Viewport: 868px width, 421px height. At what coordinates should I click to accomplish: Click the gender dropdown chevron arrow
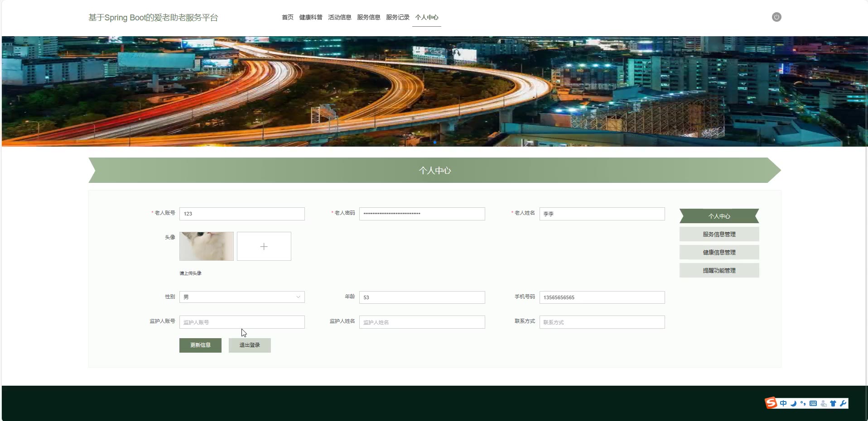[298, 297]
